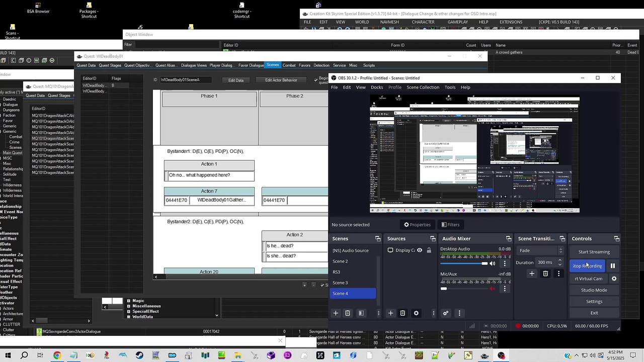Pause the recording in OBS Controls
This screenshot has height=362, width=644.
tap(613, 266)
